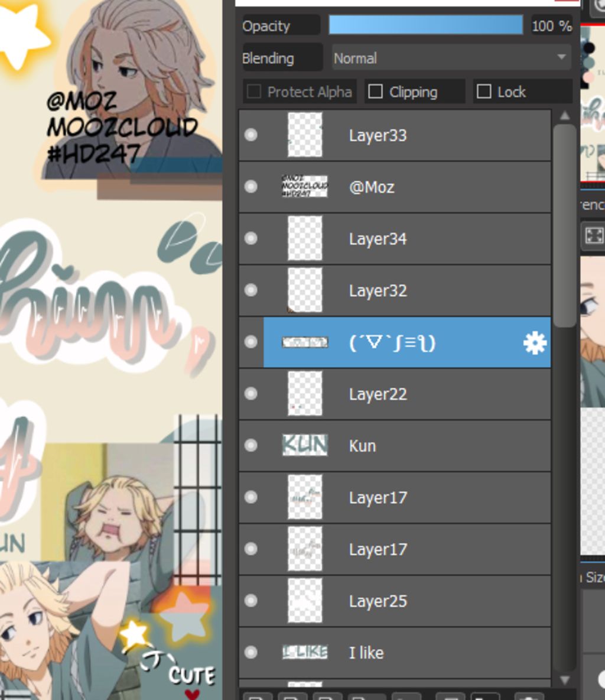The width and height of the screenshot is (605, 700).
Task: Click the 100 % opacity value field
Action: 551,26
